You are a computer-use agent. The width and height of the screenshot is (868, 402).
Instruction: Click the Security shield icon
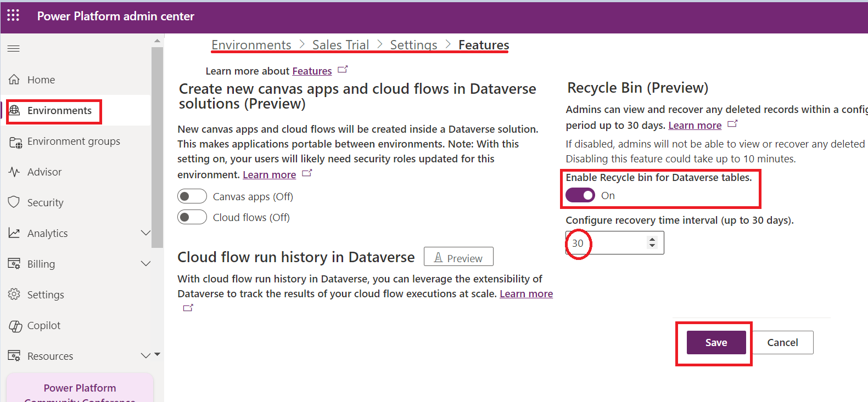tap(14, 202)
